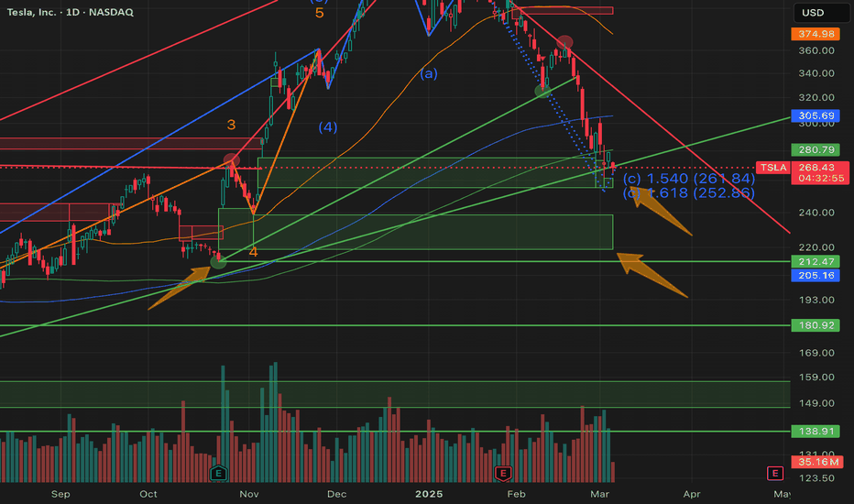Click the Dec label on time axis
Image resolution: width=854 pixels, height=504 pixels.
336,494
